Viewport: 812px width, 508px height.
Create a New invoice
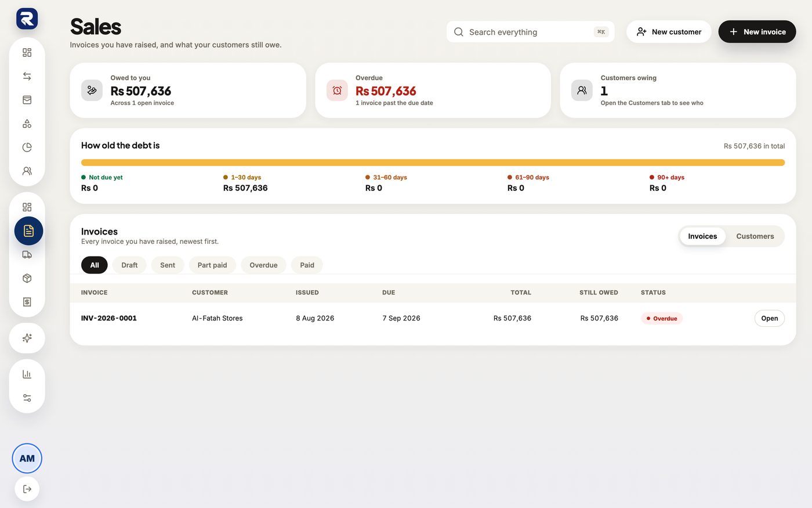click(x=757, y=32)
